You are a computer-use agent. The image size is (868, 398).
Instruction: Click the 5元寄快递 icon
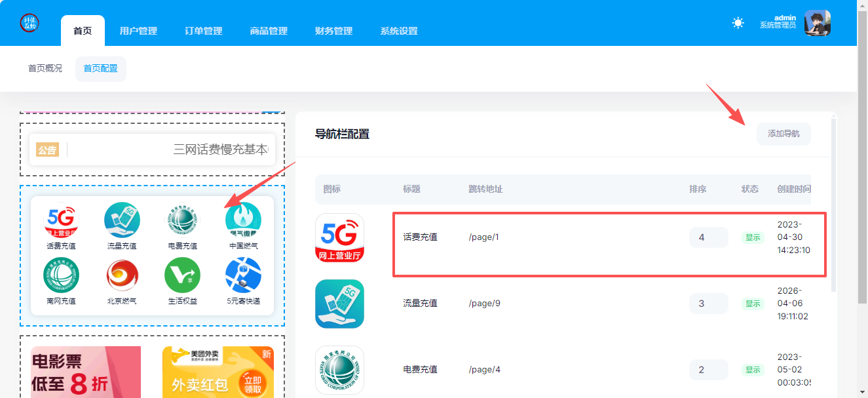(243, 275)
